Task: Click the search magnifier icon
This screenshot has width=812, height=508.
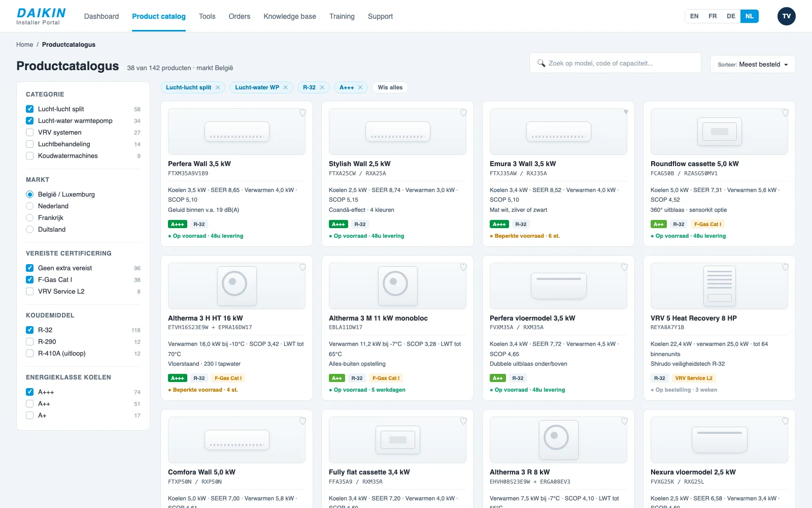Action: click(542, 63)
